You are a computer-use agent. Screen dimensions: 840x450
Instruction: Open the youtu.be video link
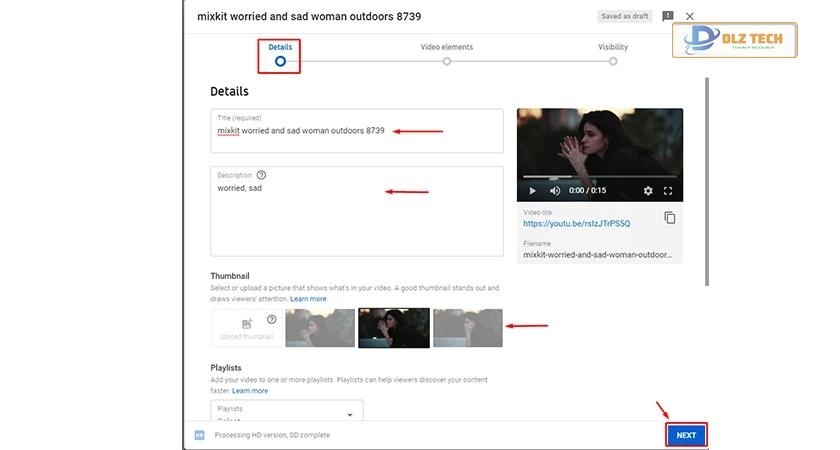[x=565, y=224]
